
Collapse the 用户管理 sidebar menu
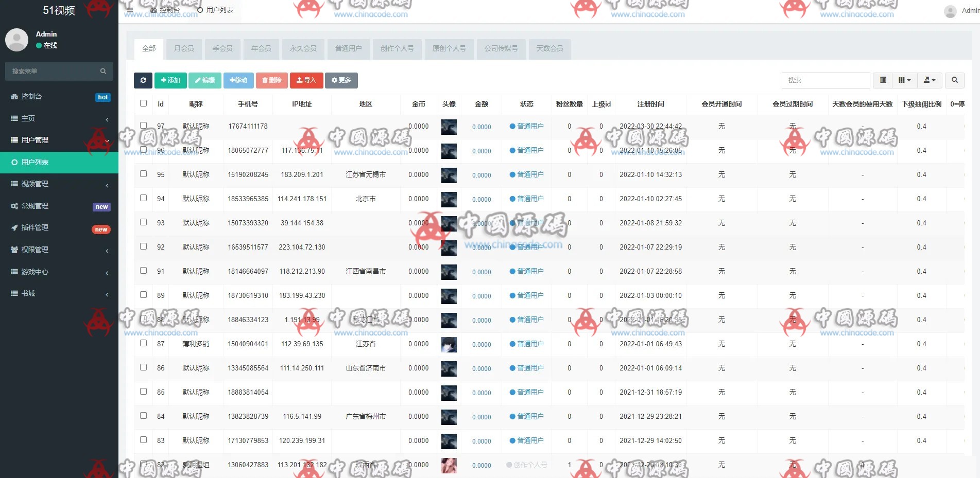click(59, 140)
